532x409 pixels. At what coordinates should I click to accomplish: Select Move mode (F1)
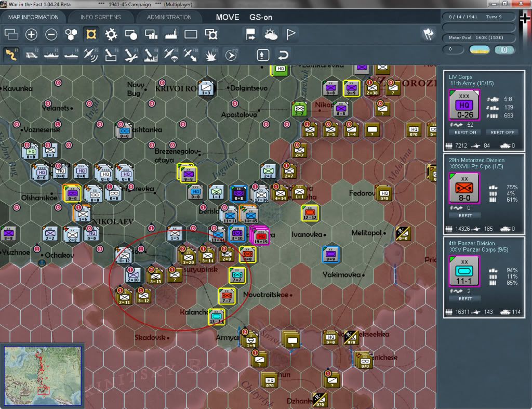click(x=11, y=55)
